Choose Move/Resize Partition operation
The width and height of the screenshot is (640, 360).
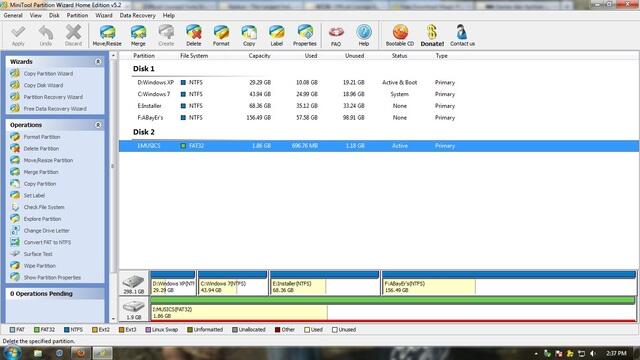[48, 160]
